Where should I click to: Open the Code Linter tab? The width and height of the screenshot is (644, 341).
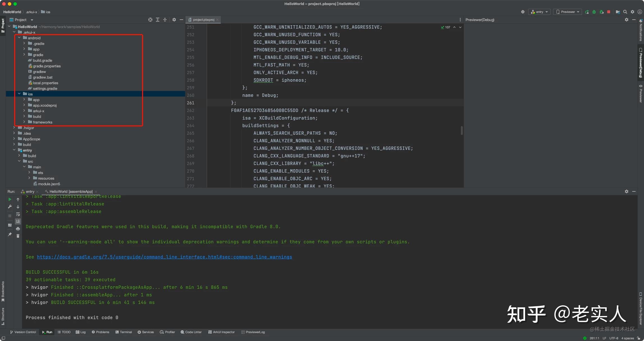191,332
